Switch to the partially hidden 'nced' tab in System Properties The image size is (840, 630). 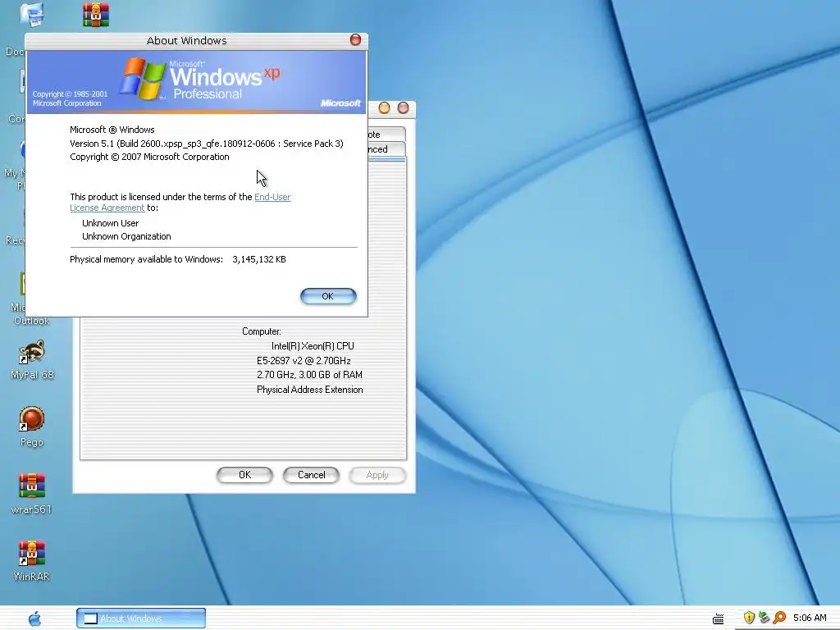click(386, 149)
